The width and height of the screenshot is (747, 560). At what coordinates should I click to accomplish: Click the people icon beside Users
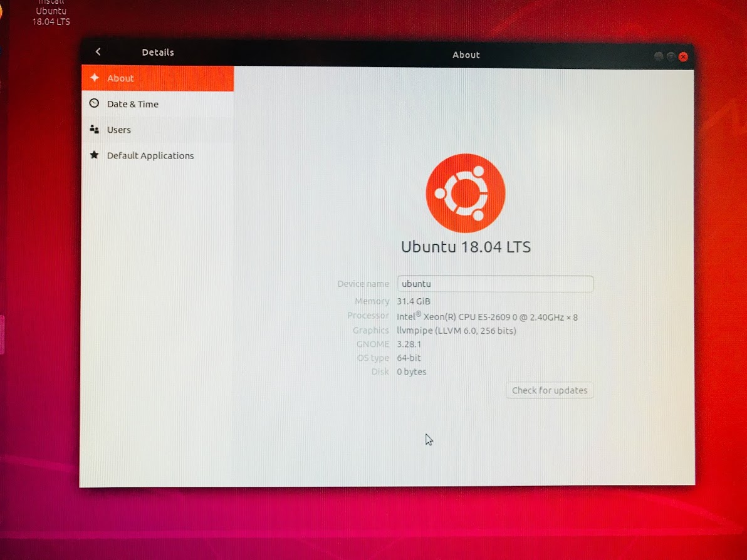coord(95,129)
